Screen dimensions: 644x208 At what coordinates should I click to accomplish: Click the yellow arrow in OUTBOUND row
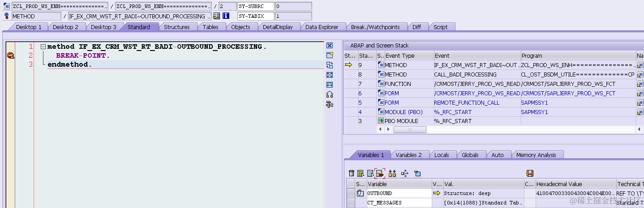click(437, 193)
